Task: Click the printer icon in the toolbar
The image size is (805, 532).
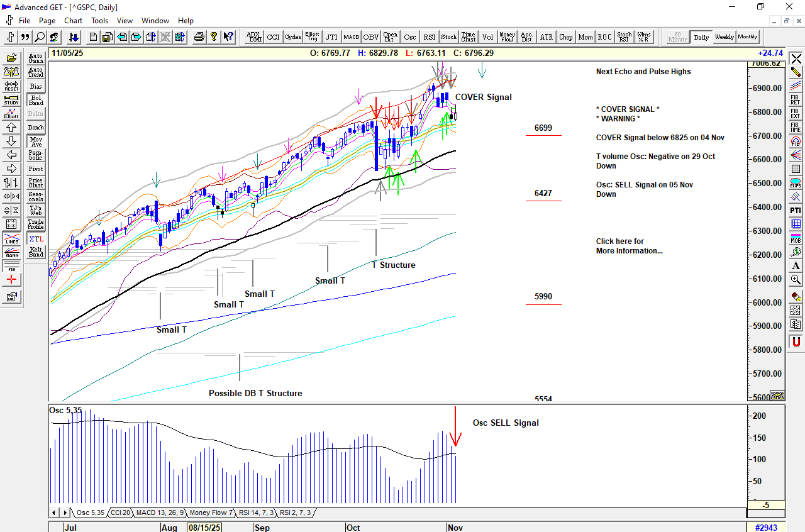Action: click(199, 37)
